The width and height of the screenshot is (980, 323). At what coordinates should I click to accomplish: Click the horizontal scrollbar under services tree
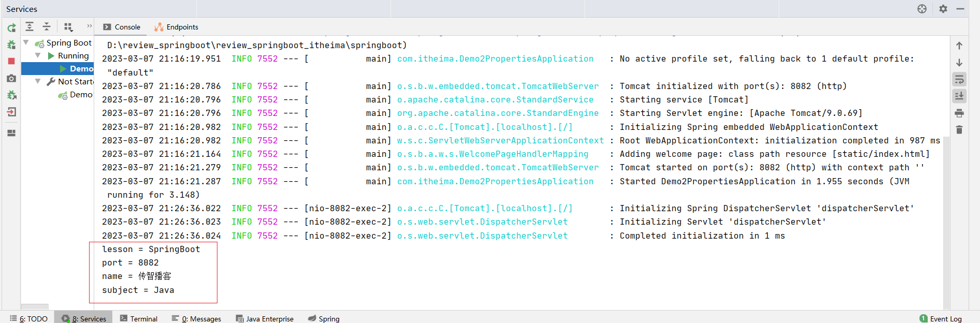pos(35,306)
